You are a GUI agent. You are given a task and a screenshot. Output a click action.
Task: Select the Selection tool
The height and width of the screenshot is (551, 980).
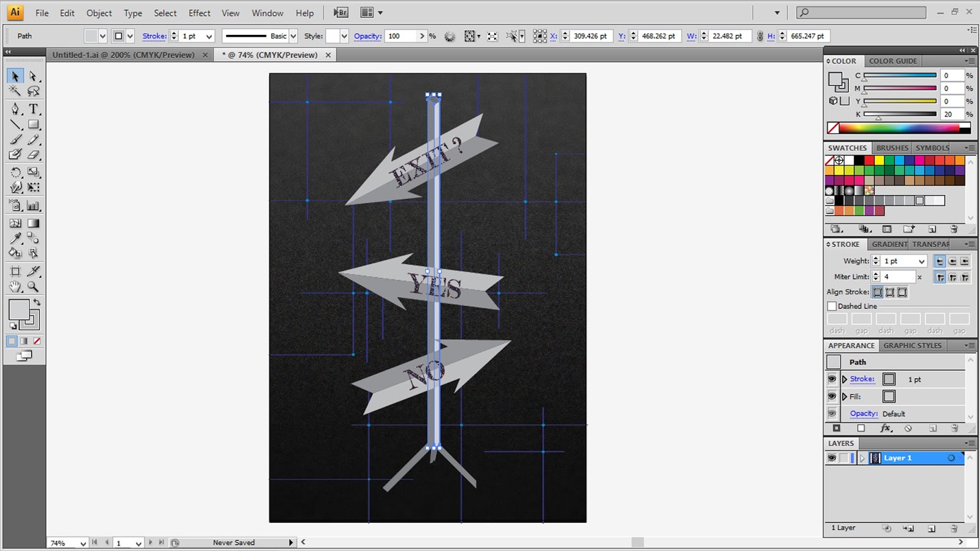coord(15,76)
